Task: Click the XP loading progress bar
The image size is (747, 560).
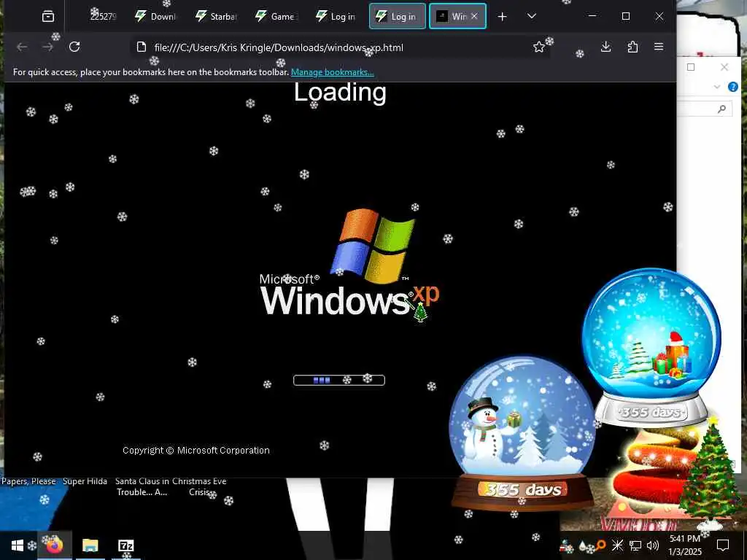Action: [339, 380]
